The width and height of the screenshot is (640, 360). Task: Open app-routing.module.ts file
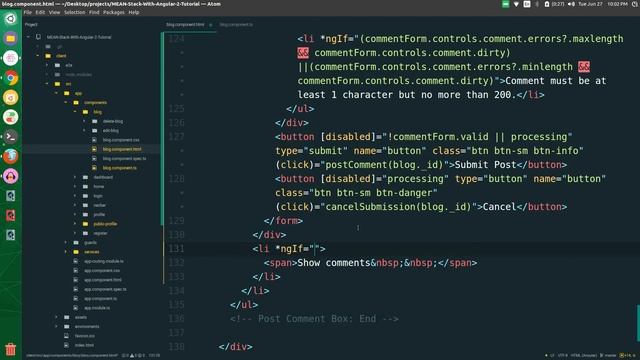pos(104,261)
